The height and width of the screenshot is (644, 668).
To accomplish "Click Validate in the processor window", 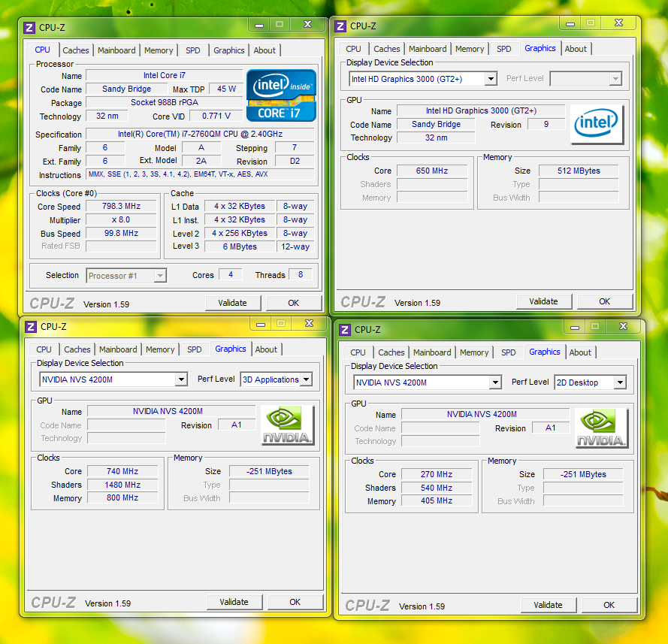I will point(233,303).
